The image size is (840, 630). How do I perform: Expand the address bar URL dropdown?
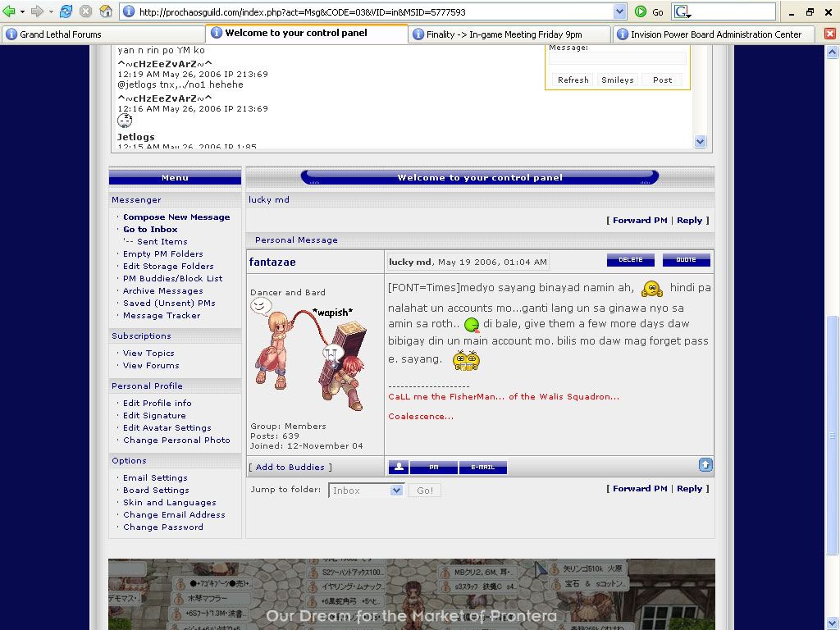tap(619, 11)
